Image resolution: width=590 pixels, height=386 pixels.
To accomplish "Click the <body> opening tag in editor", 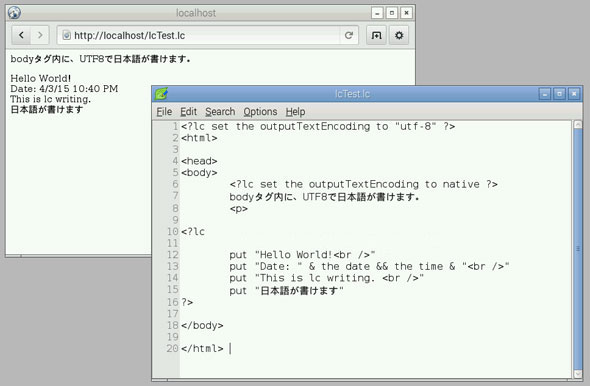I will click(x=199, y=173).
